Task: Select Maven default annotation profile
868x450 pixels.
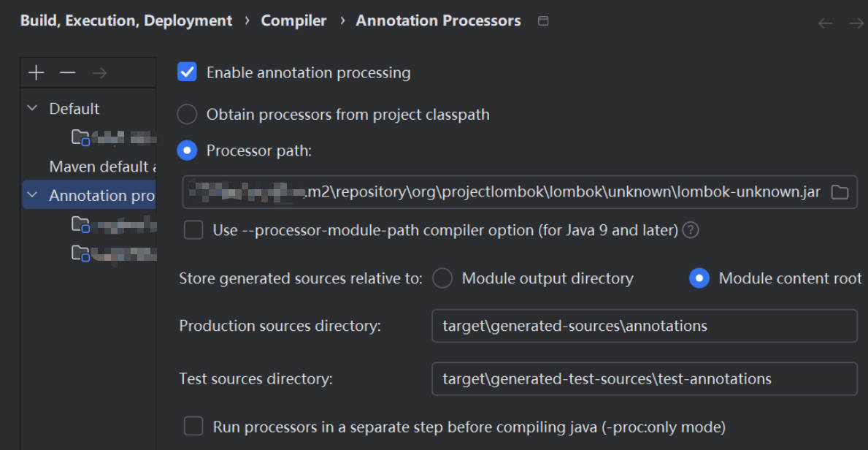Action: point(102,167)
